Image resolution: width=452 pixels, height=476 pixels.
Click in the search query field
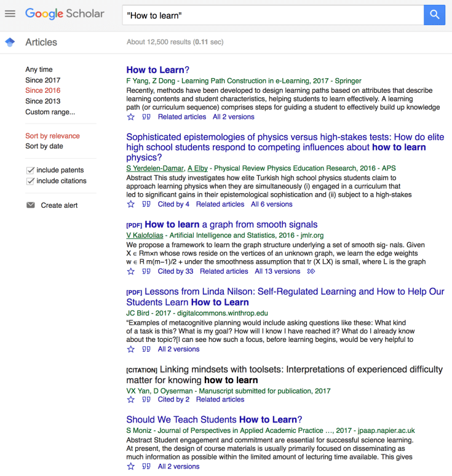point(271,15)
